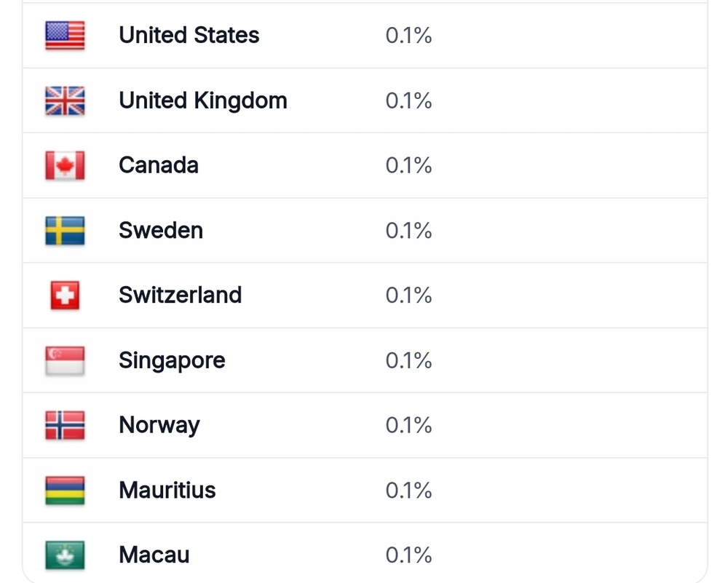The height and width of the screenshot is (583, 728).
Task: Select the Switzerland cross flag icon
Action: click(x=65, y=296)
